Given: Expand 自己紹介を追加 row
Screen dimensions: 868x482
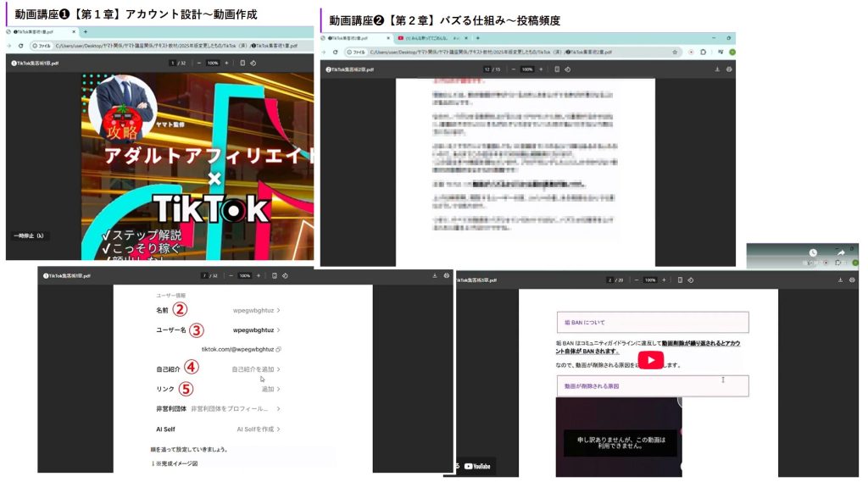Looking at the screenshot, I should coord(278,369).
